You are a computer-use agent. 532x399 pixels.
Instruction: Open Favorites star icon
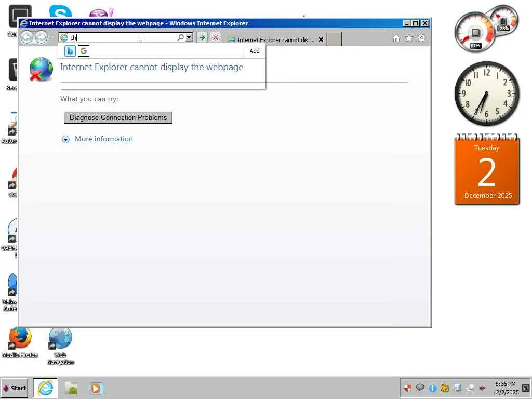[409, 38]
